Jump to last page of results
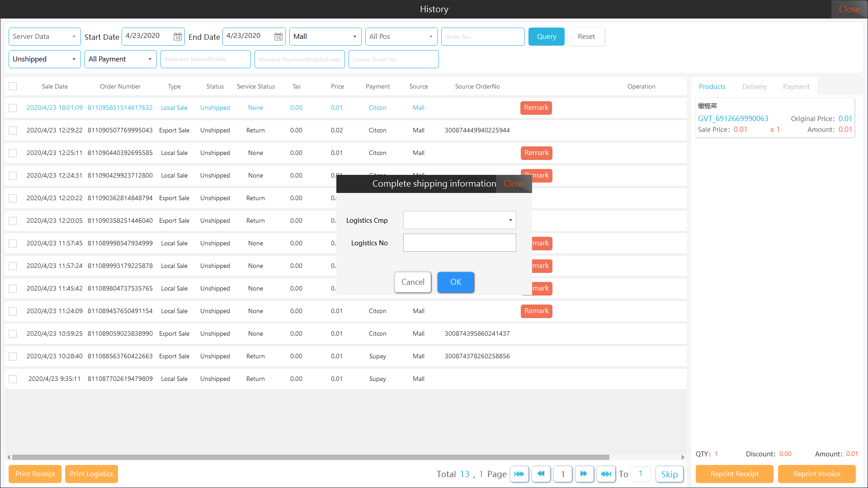The image size is (868, 488). (606, 474)
